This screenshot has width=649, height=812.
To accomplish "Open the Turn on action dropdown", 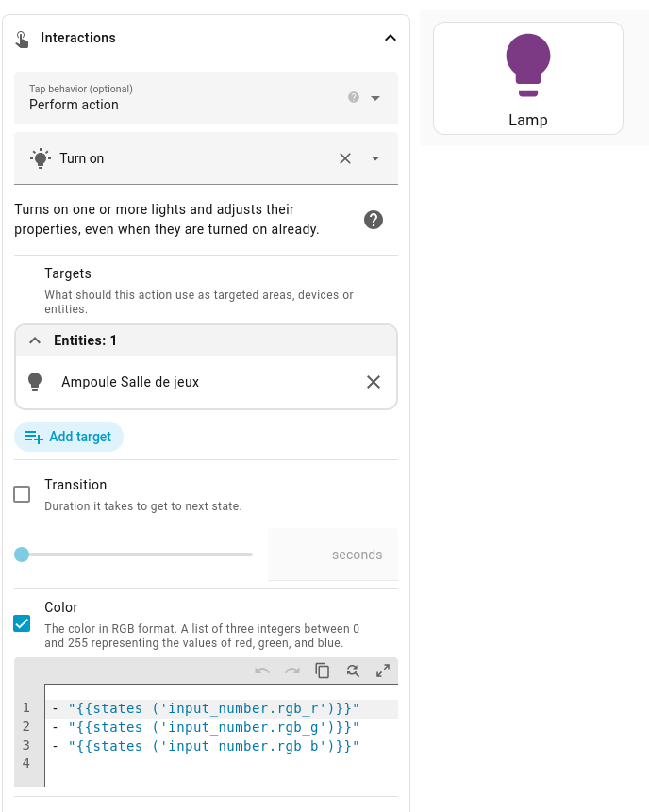I will point(375,158).
